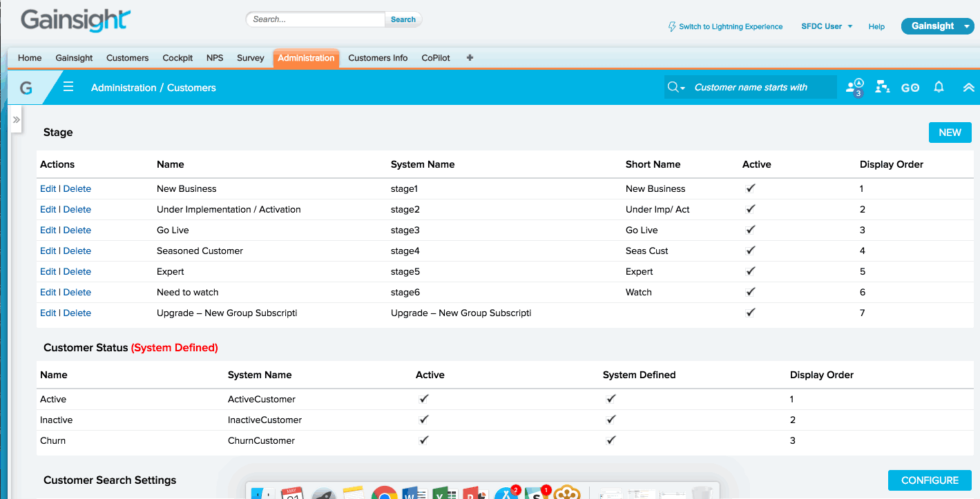Click the magnifier icon in customer search
This screenshot has height=499, width=980.
click(x=674, y=87)
